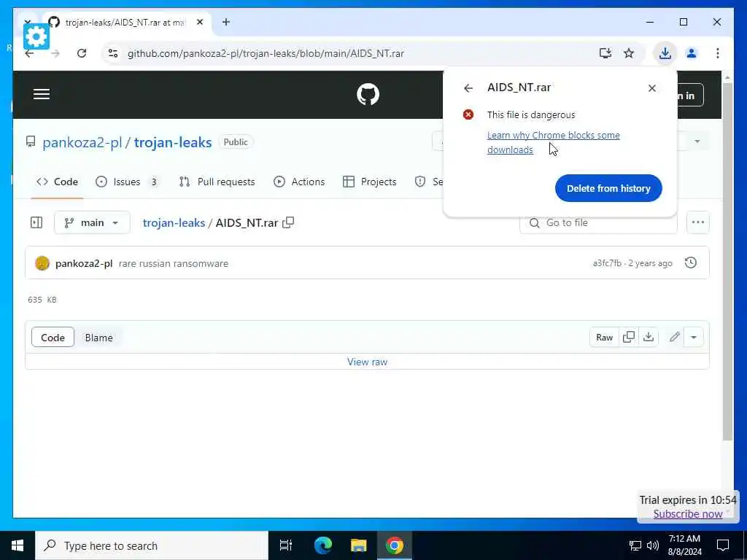Viewport: 747px width, 560px height.
Task: Click the blue gear settings overlay icon
Action: point(36,36)
